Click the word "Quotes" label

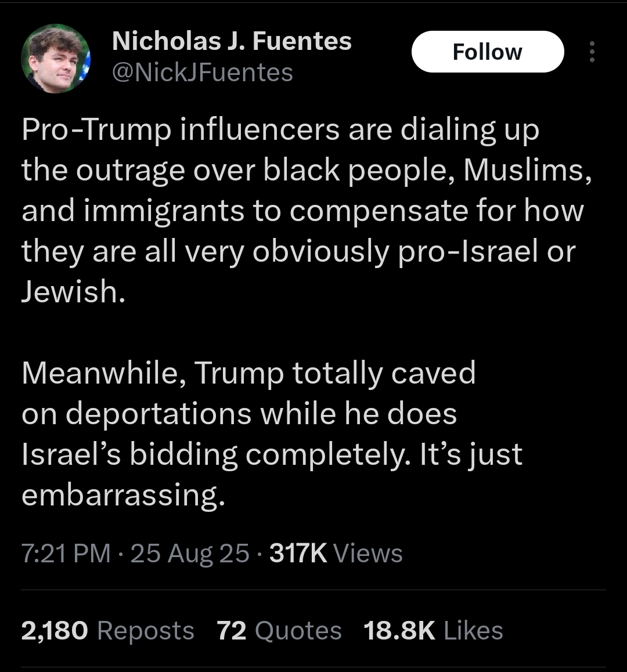(298, 631)
